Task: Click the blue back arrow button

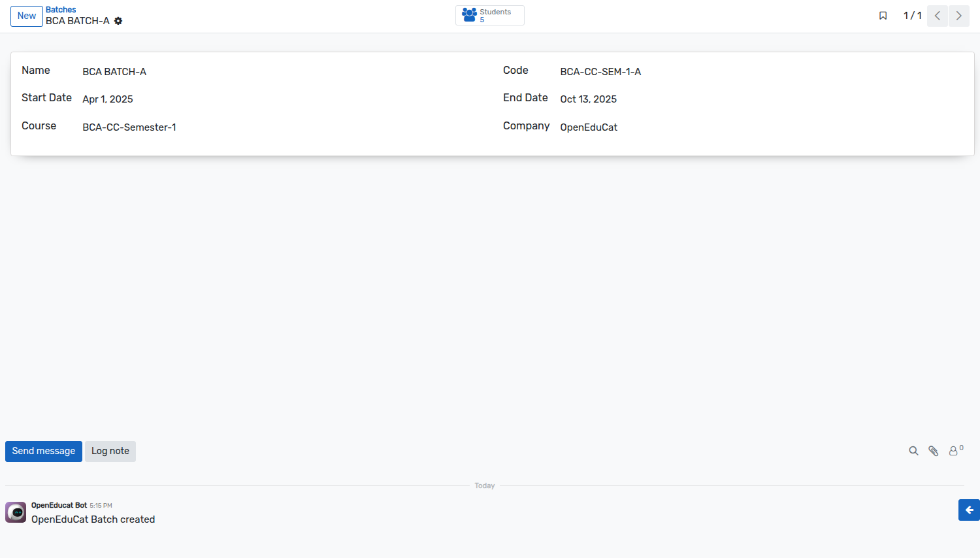Action: click(x=969, y=510)
